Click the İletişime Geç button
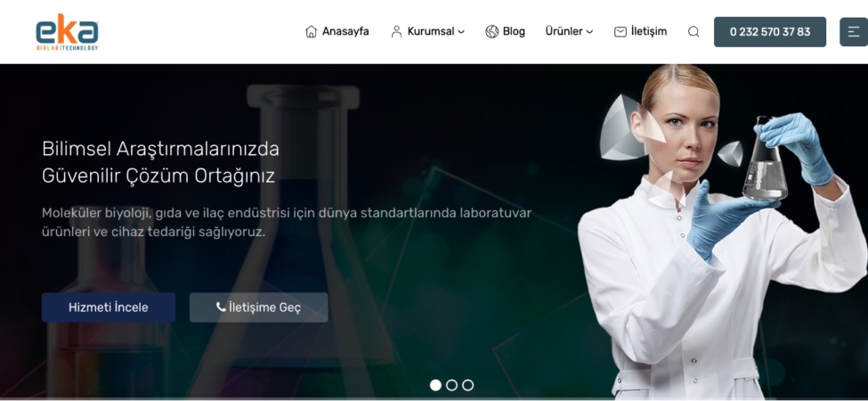This screenshot has height=401, width=868. coord(258,307)
